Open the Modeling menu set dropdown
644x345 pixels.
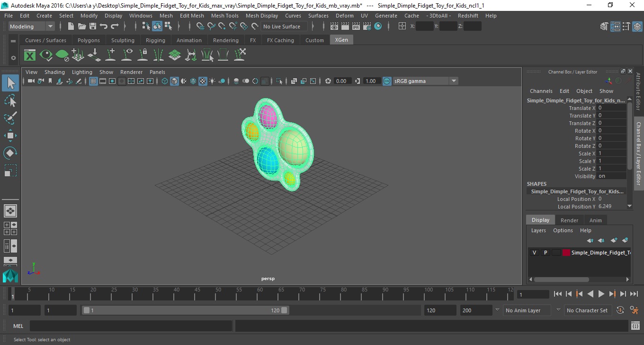(x=32, y=27)
